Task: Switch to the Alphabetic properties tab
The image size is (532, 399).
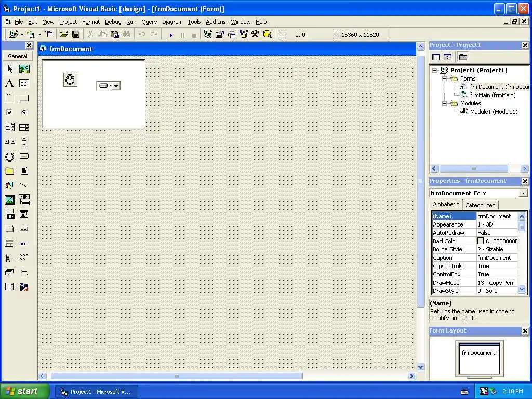Action: 446,204
